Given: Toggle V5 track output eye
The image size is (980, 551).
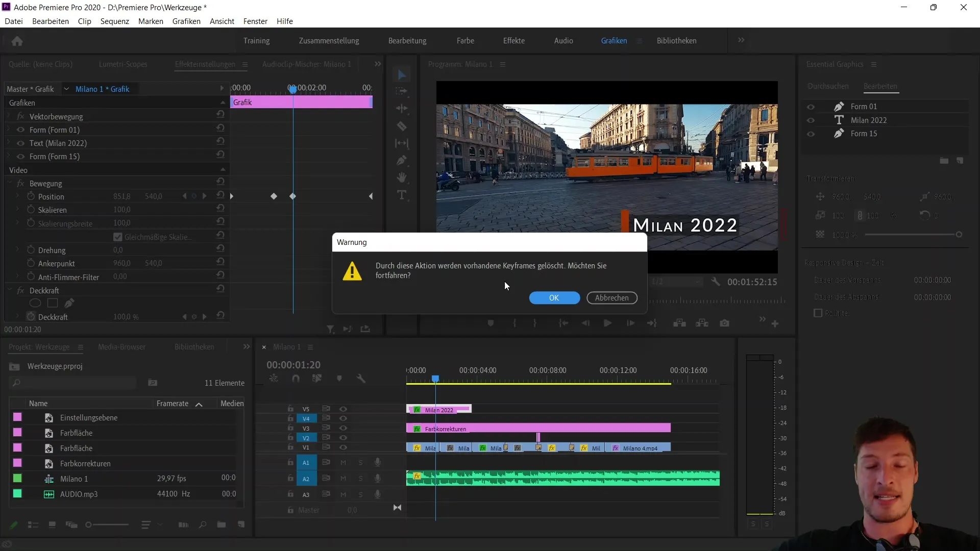Looking at the screenshot, I should 344,409.
